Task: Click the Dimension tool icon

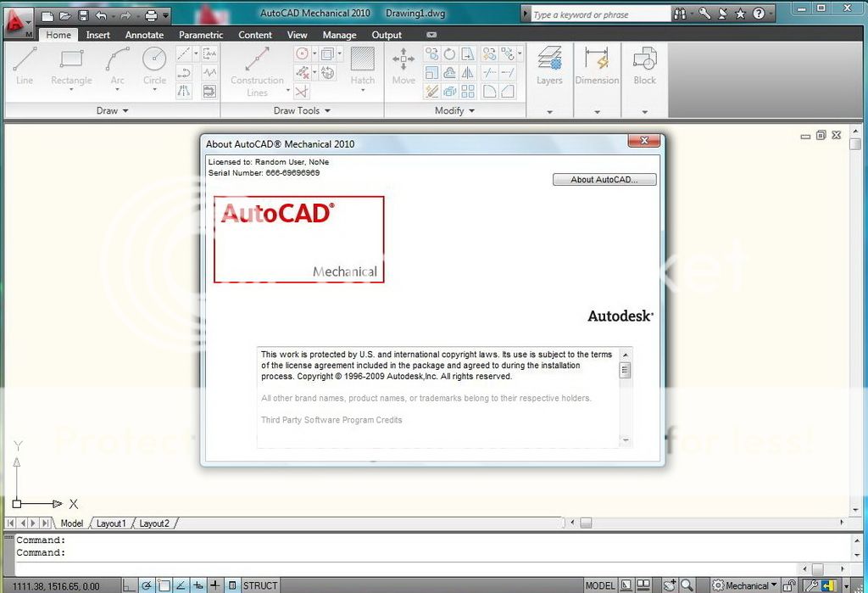Action: 597,65
